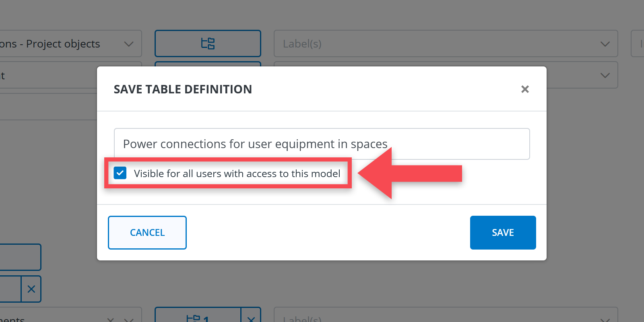Click the cut-off field right of top Label(s)

638,43
